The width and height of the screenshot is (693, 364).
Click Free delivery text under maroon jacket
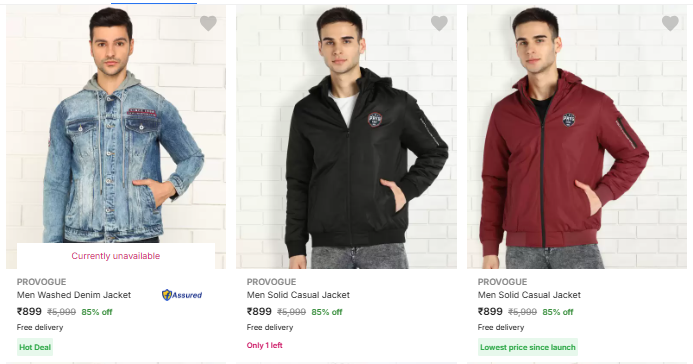click(x=501, y=327)
